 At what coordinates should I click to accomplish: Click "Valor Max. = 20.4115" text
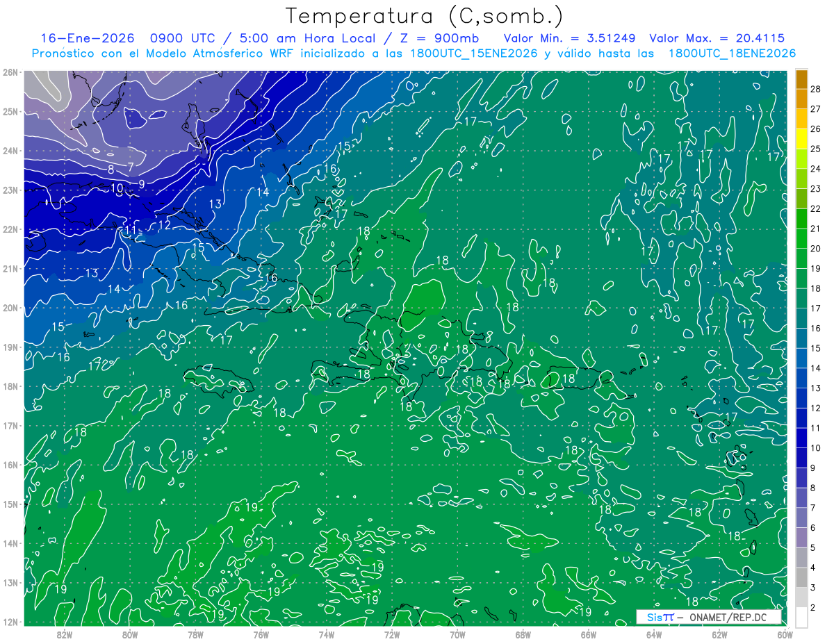pyautogui.click(x=717, y=38)
